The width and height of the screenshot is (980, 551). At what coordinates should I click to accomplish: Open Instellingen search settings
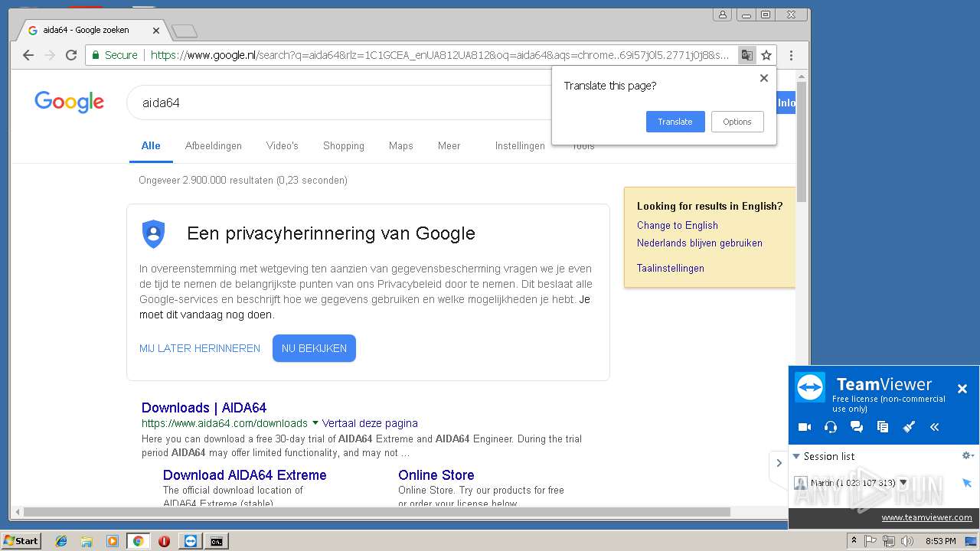click(520, 145)
